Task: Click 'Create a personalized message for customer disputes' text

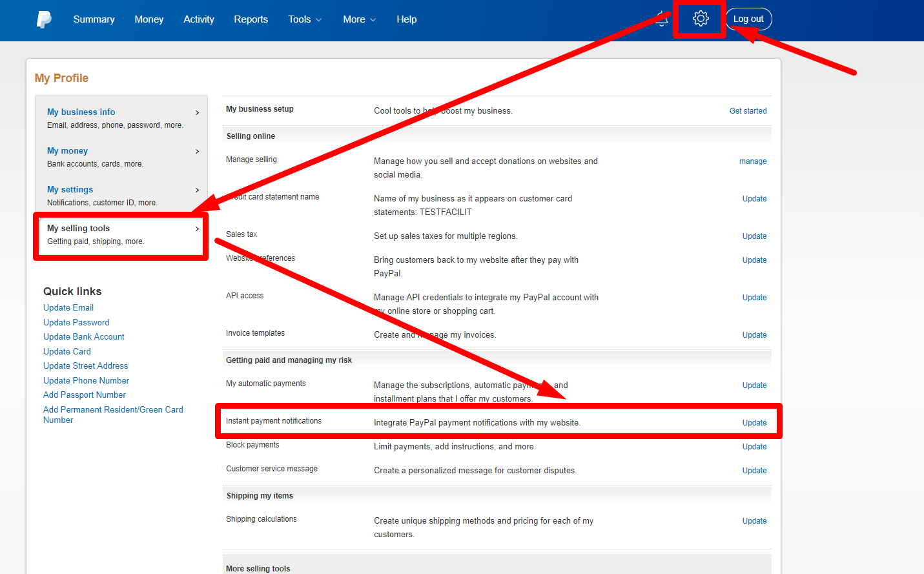Action: tap(475, 471)
